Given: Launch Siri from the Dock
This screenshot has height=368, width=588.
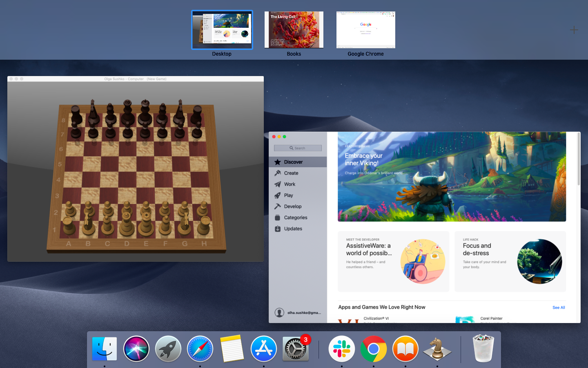Looking at the screenshot, I should 136,349.
